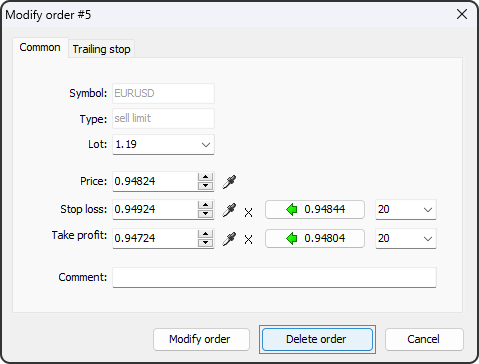
Task: Select the Common tab
Action: tap(40, 47)
